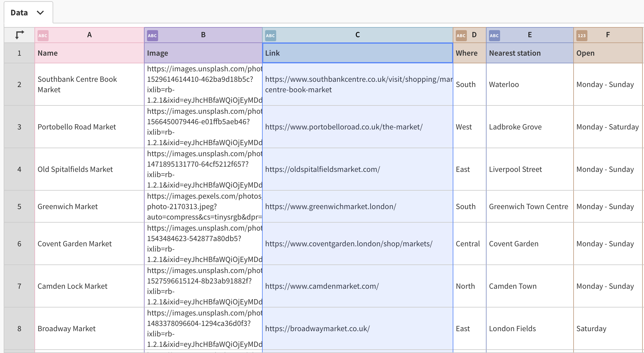Click the 'Name' header cell
The height and width of the screenshot is (353, 644).
[x=89, y=53]
